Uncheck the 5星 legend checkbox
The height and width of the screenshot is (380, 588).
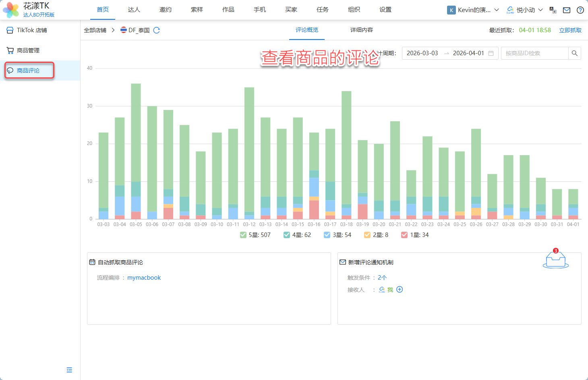(243, 235)
